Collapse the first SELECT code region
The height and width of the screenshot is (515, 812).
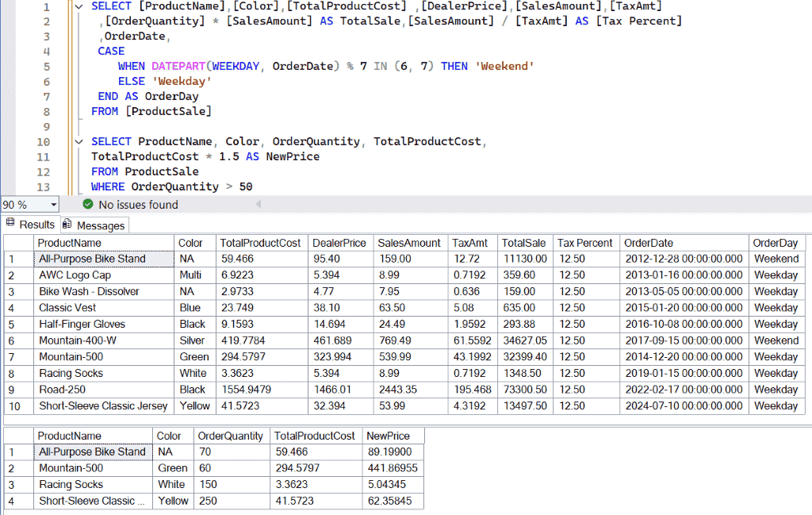tap(77, 6)
